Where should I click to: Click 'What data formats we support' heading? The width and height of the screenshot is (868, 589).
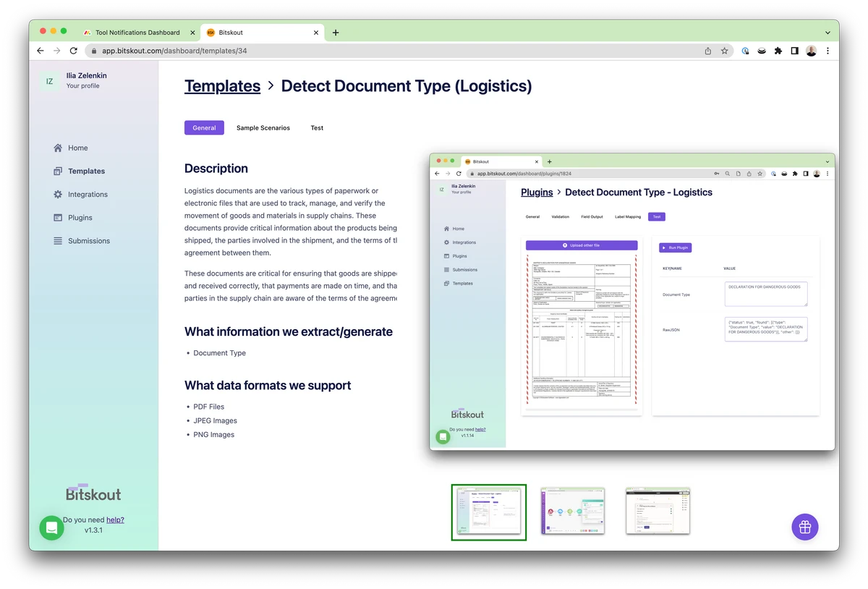point(268,386)
